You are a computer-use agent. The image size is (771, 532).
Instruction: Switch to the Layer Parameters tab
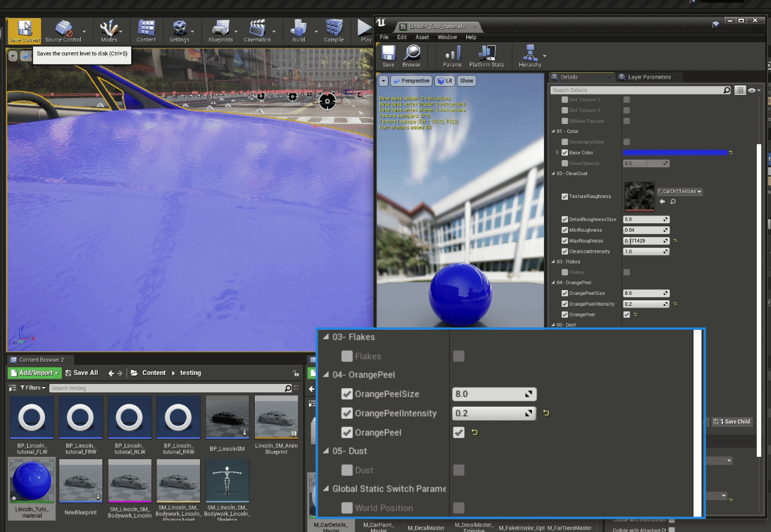[x=649, y=77]
